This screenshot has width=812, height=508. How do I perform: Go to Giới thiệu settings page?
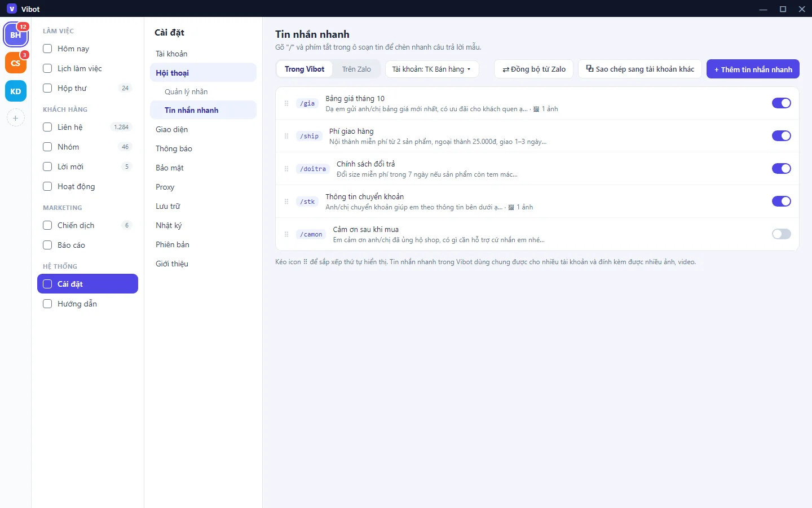pos(203,264)
